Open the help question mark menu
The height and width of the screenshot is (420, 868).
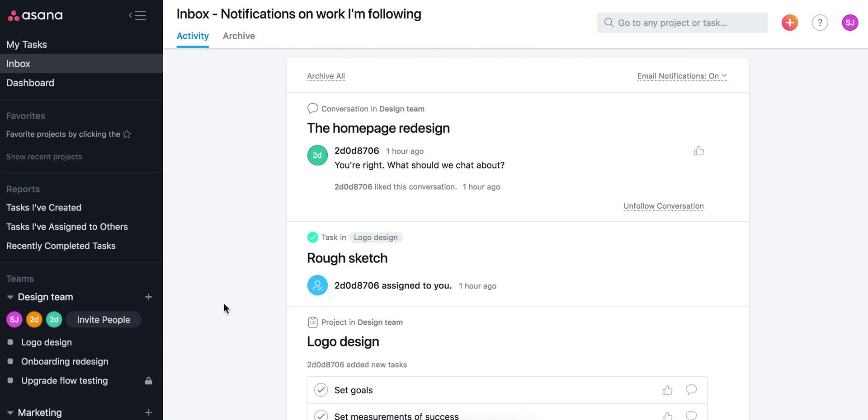tap(820, 23)
